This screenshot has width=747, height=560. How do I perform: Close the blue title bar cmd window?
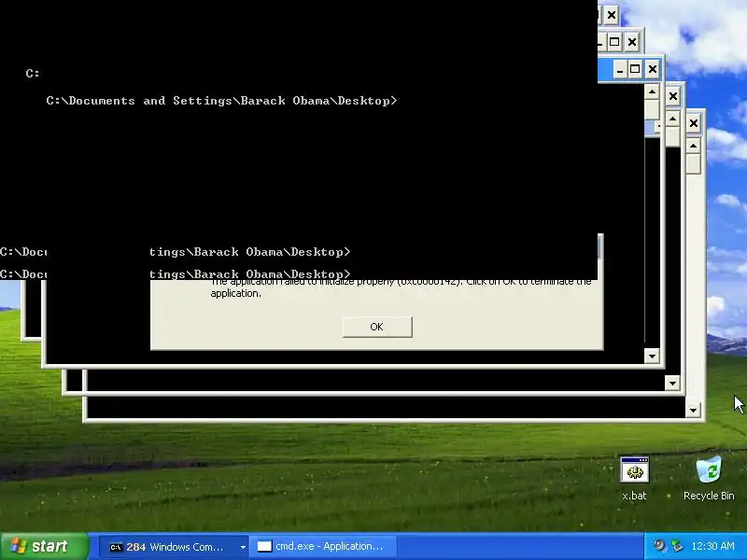click(x=652, y=69)
